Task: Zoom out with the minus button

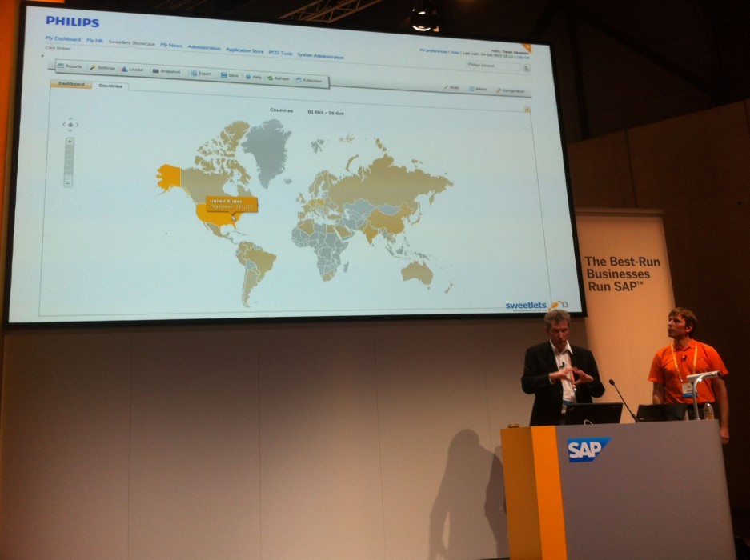Action: (x=68, y=184)
